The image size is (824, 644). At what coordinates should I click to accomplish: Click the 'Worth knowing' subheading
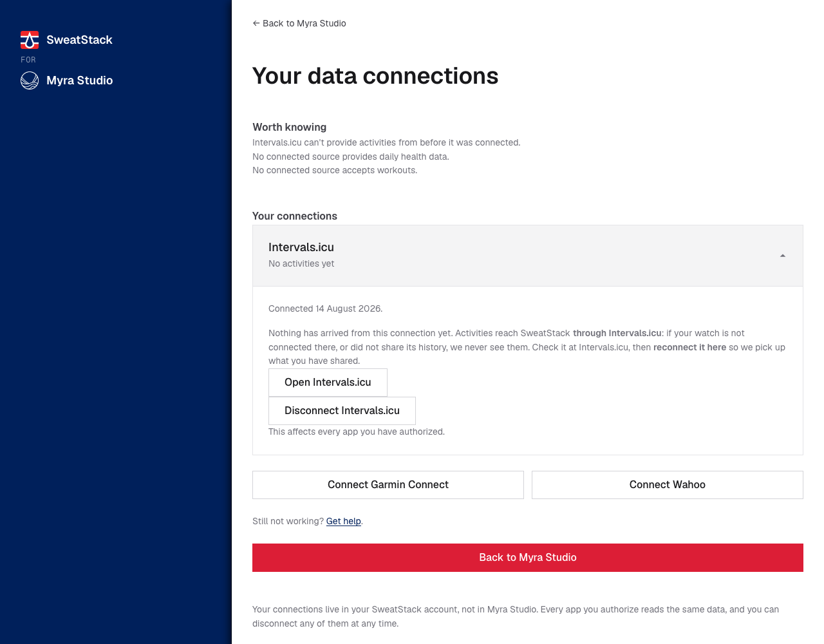tap(289, 127)
